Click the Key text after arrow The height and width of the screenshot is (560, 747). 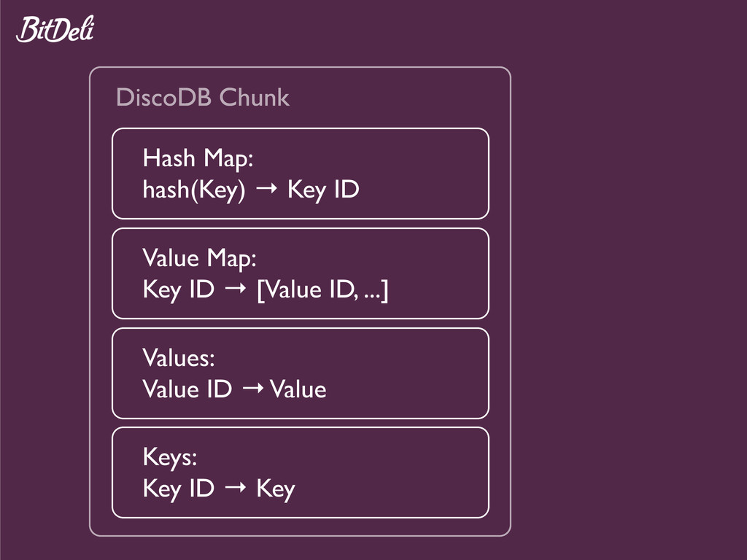point(276,489)
